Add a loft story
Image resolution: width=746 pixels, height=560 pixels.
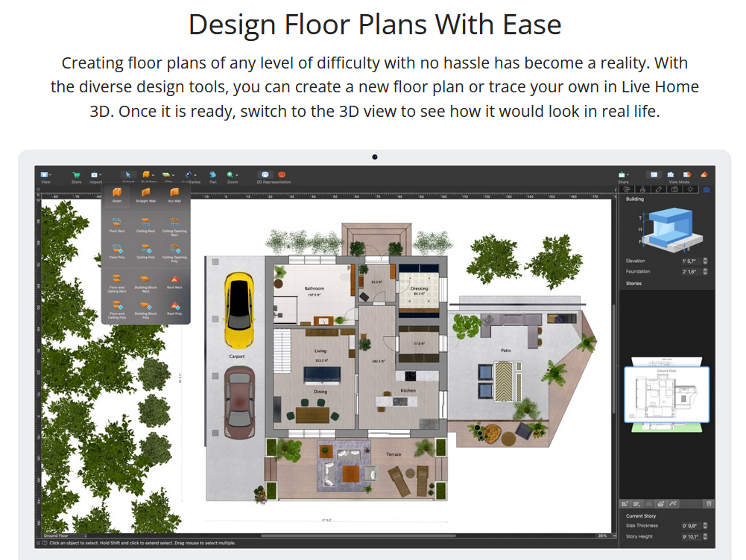[x=661, y=504]
